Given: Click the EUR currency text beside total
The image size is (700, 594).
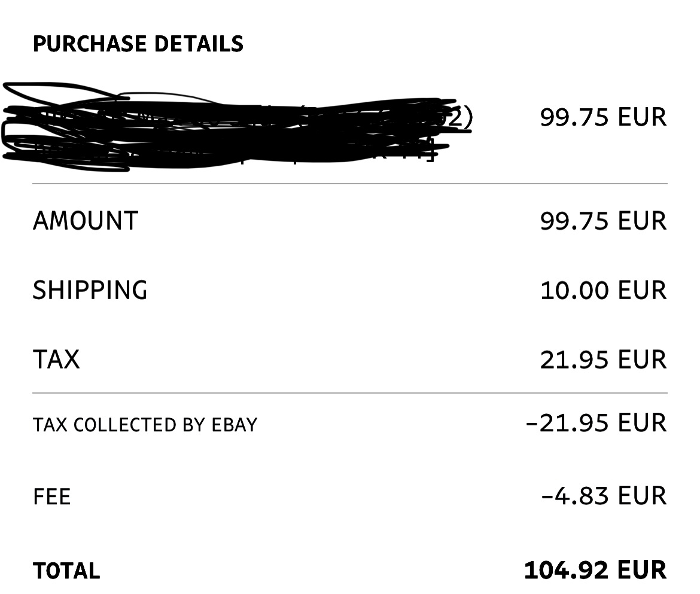Looking at the screenshot, I should [x=642, y=570].
